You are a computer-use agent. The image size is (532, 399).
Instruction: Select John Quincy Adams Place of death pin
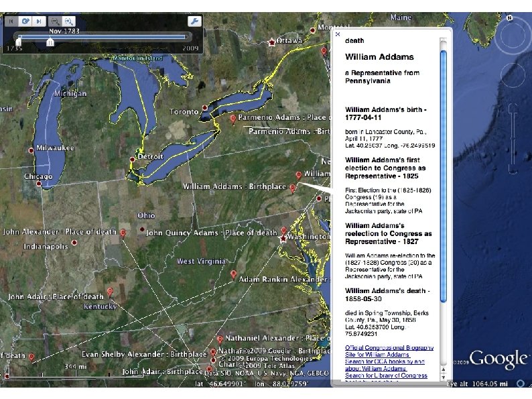[x=283, y=231]
